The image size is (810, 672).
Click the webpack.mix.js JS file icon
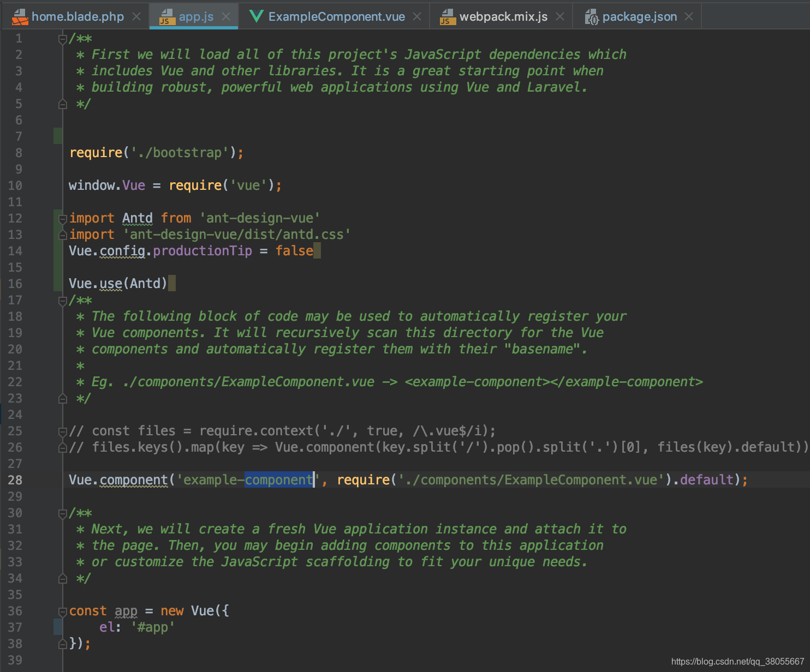tap(448, 17)
